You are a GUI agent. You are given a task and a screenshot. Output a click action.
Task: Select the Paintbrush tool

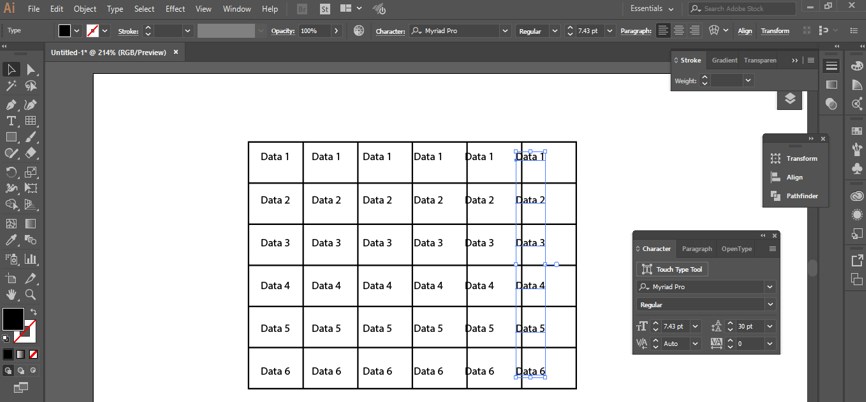click(x=31, y=137)
